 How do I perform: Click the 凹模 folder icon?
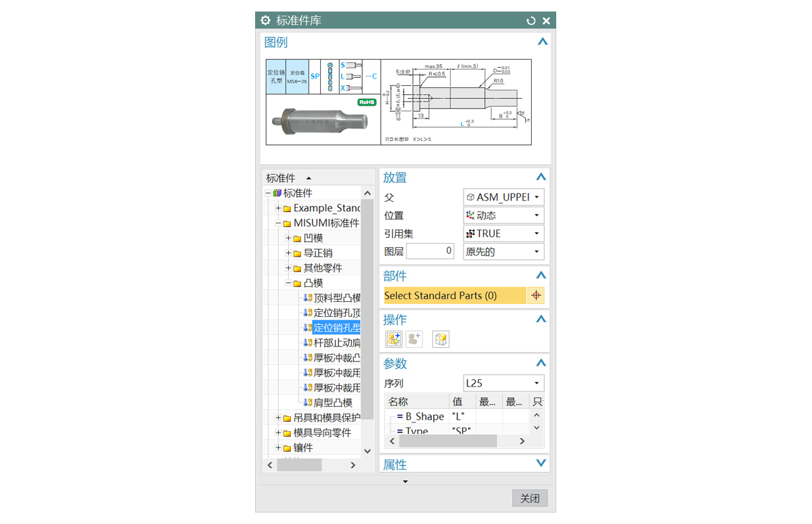coord(297,238)
